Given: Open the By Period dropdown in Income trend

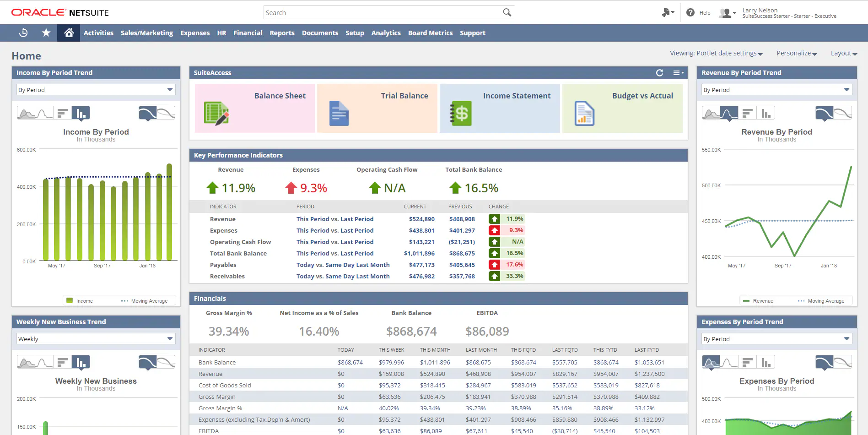Looking at the screenshot, I should pos(96,89).
